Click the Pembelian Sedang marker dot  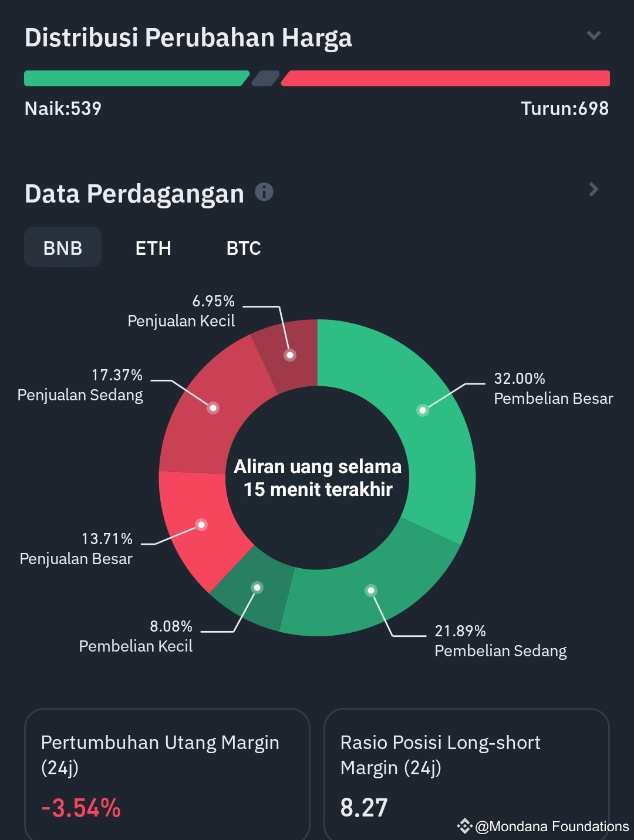click(372, 591)
